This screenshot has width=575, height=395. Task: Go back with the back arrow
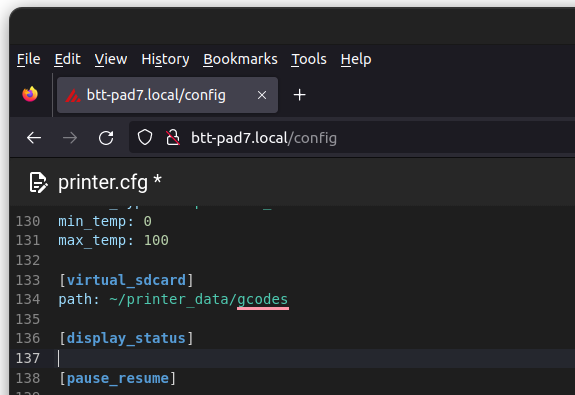click(34, 138)
